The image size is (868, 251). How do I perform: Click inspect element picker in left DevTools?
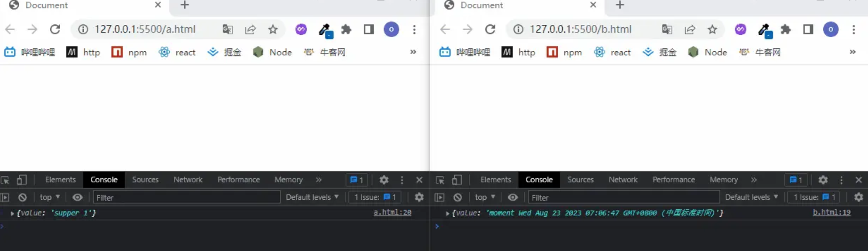click(5, 180)
